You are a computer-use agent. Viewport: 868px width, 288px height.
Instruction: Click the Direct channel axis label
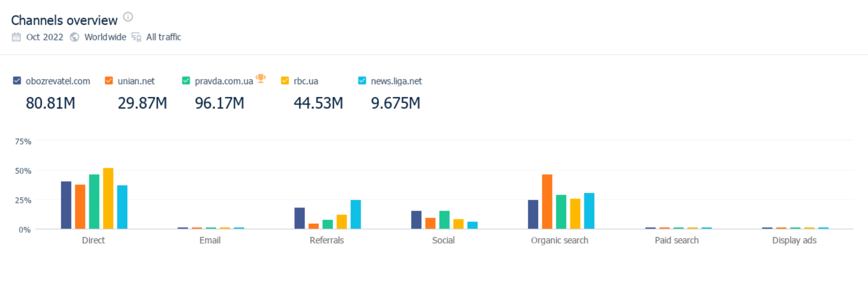coord(93,240)
